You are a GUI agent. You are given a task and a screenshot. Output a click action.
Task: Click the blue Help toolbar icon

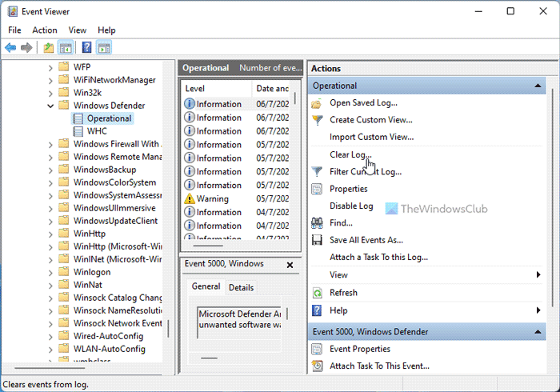(86, 47)
